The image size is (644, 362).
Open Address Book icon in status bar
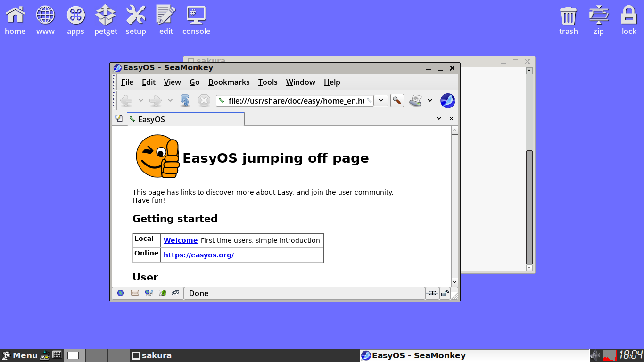[163, 293]
